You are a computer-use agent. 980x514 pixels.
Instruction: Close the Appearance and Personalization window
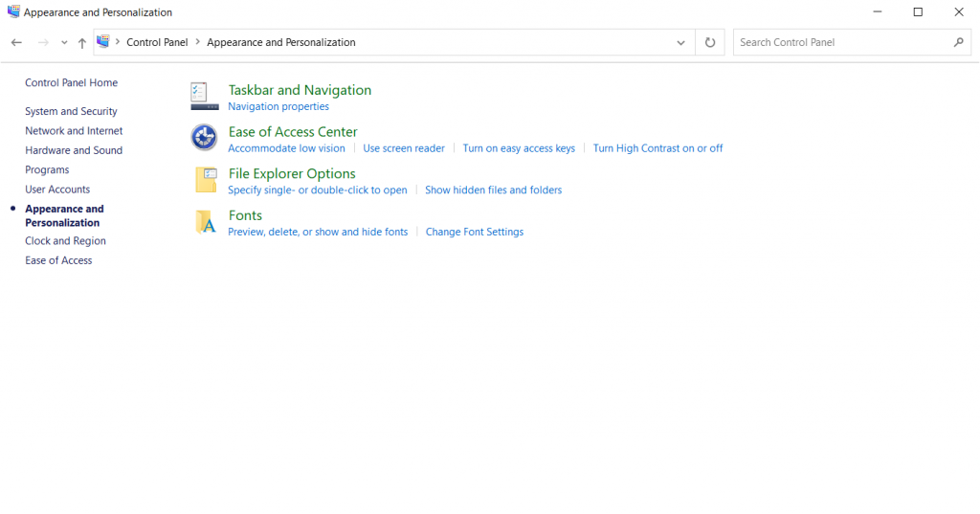tap(959, 11)
